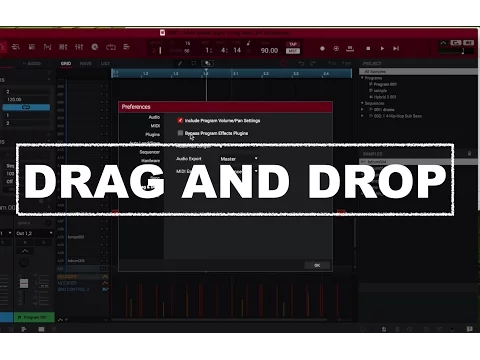480x360 pixels.
Task: Click the channel strip volume fader
Action: pyautogui.click(x=24, y=283)
